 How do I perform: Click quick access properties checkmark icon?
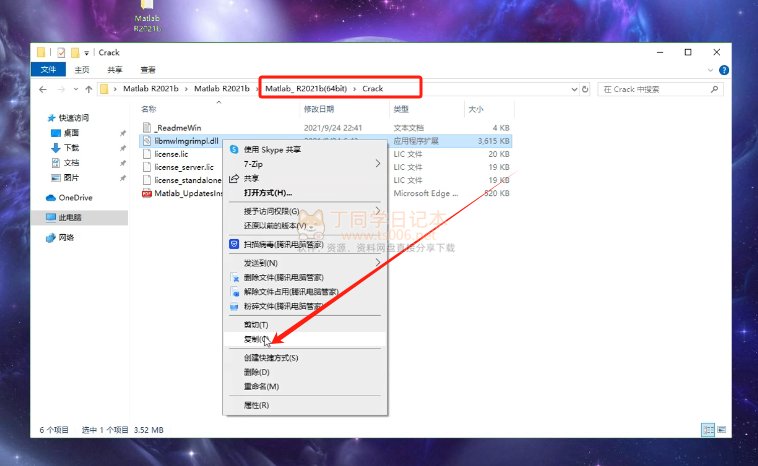click(61, 53)
